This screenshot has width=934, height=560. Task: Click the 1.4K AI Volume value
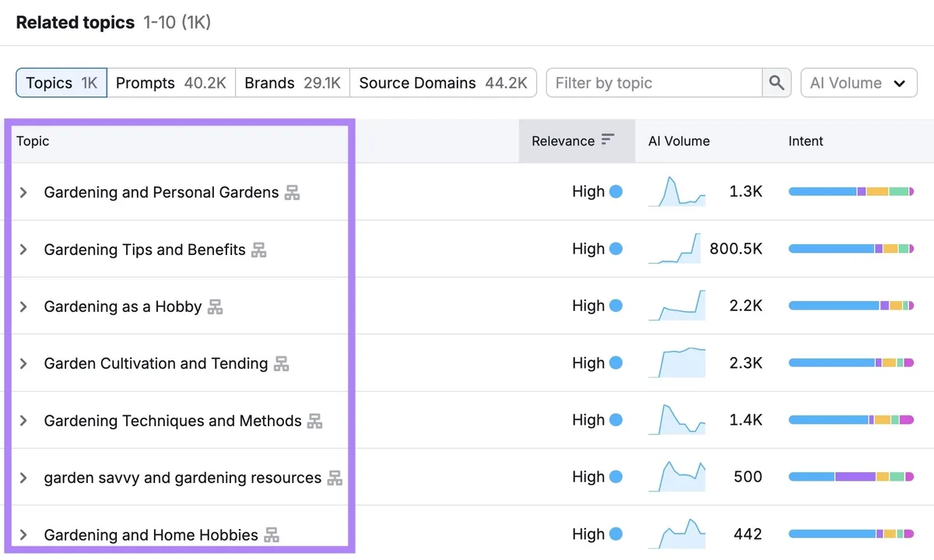746,420
